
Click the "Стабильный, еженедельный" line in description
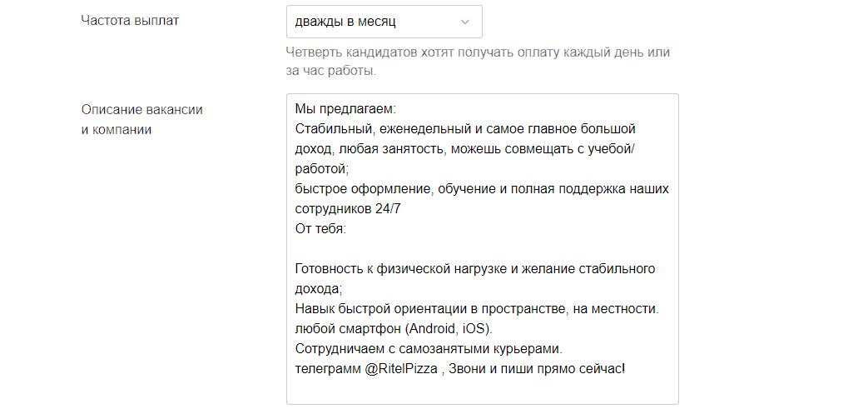point(465,129)
